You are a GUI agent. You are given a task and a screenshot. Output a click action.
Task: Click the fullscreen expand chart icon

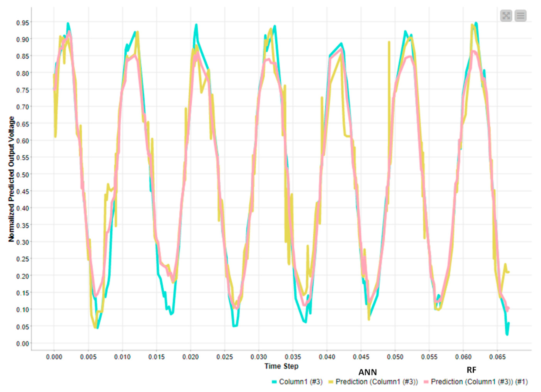tap(506, 16)
